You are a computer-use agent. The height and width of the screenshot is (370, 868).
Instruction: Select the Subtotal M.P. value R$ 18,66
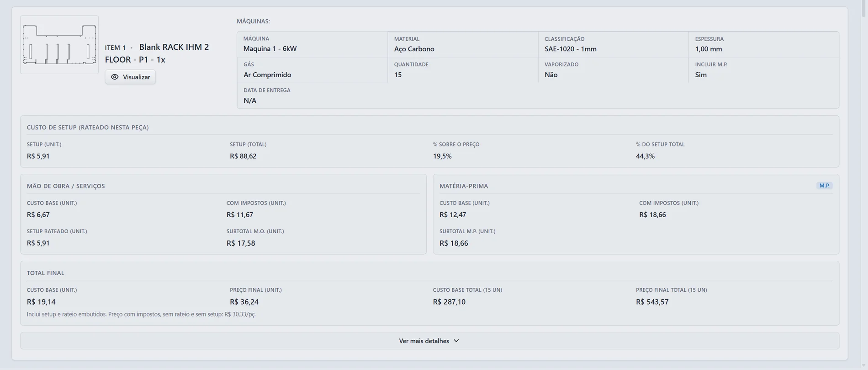pos(454,243)
